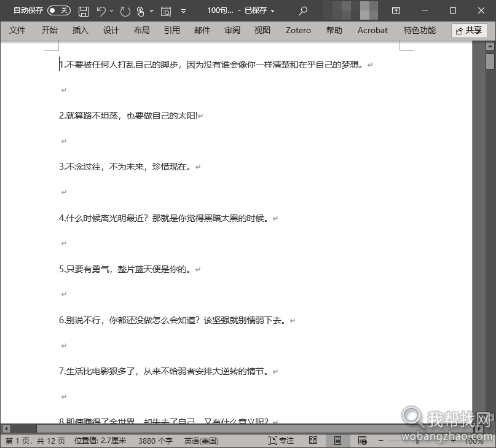Click the vertical scrollbar up arrow
The width and height of the screenshot is (496, 448).
[x=490, y=47]
